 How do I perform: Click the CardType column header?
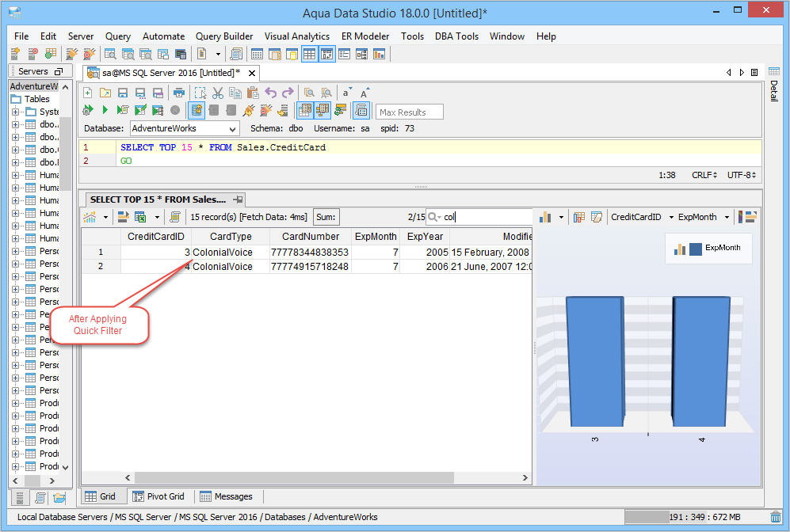(x=231, y=237)
